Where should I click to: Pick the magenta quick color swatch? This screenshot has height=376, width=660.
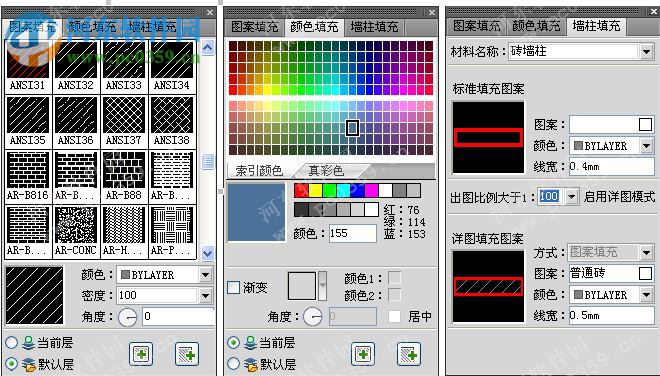[x=371, y=191]
